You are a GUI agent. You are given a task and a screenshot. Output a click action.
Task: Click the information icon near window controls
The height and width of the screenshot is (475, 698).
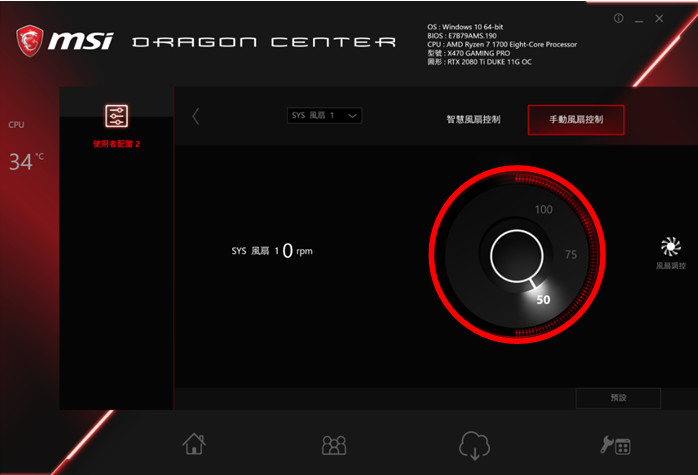618,18
